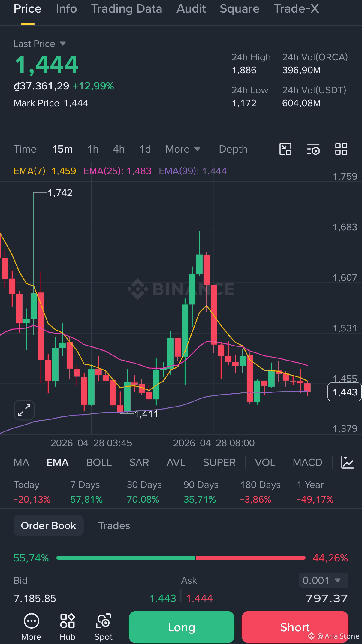Tap the 180 Days -3,86% performance
The image size is (362, 644).
click(x=260, y=492)
